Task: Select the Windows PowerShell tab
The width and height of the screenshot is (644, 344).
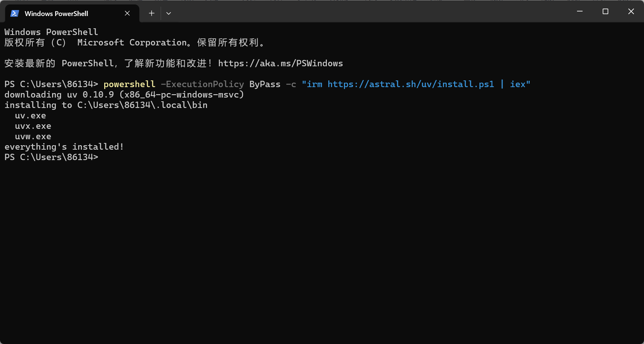Action: coord(72,13)
